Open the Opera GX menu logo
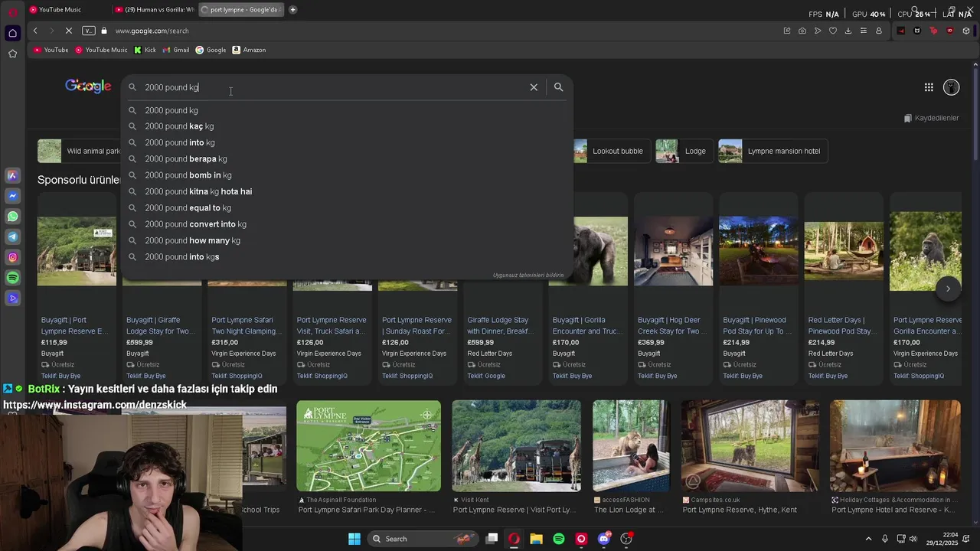The width and height of the screenshot is (980, 551). pyautogui.click(x=12, y=11)
